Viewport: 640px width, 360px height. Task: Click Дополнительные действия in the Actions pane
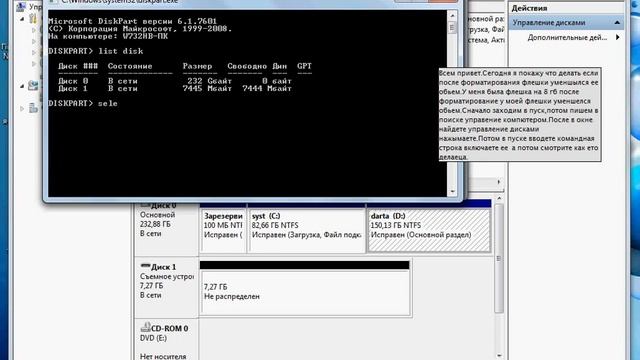(x=567, y=38)
